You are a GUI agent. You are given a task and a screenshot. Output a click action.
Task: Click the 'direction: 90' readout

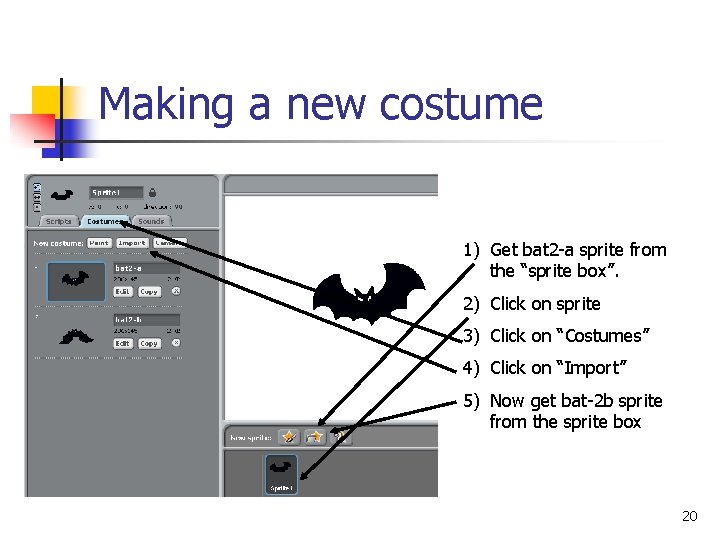tap(163, 207)
